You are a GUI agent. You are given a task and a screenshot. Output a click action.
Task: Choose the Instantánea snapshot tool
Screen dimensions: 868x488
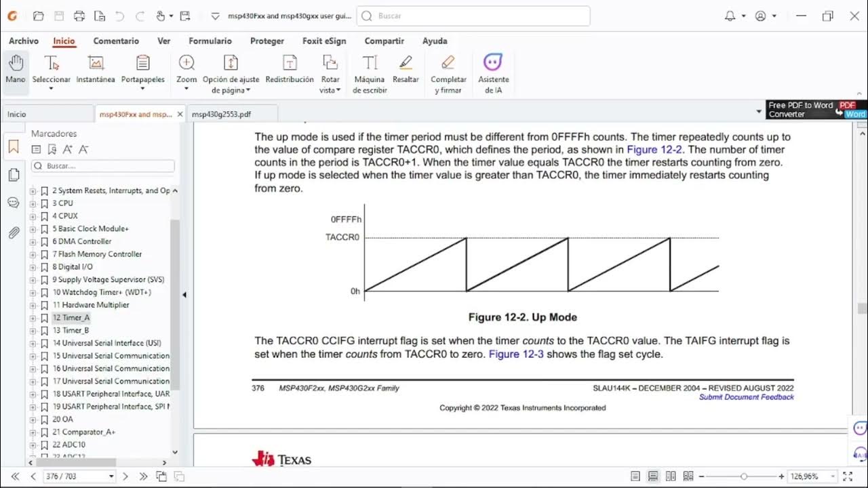click(96, 70)
